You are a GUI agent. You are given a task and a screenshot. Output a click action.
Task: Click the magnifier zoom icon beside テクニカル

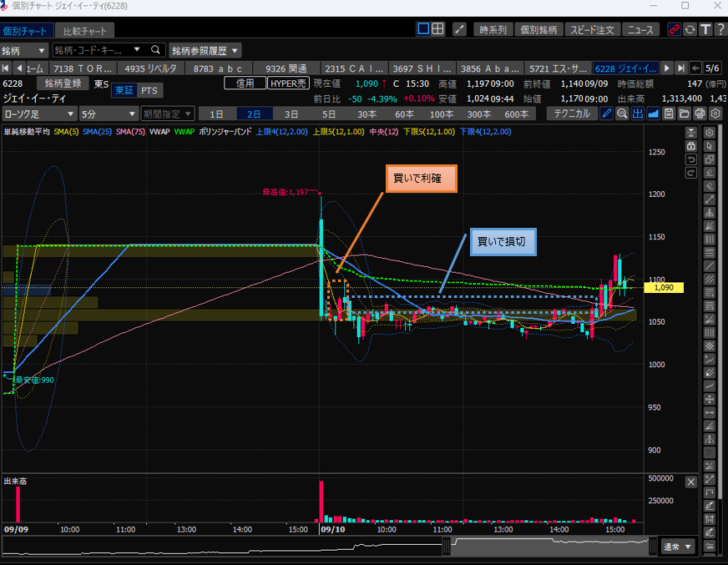(622, 114)
